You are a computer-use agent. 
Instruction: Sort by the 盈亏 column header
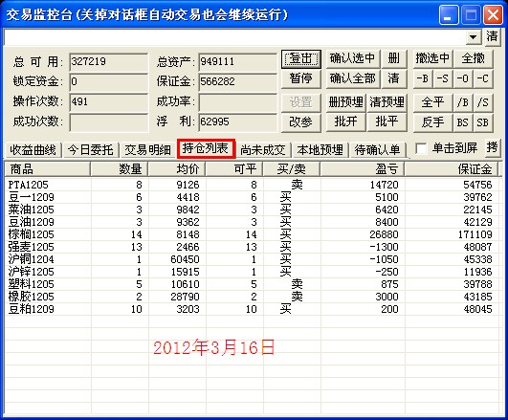(363, 168)
